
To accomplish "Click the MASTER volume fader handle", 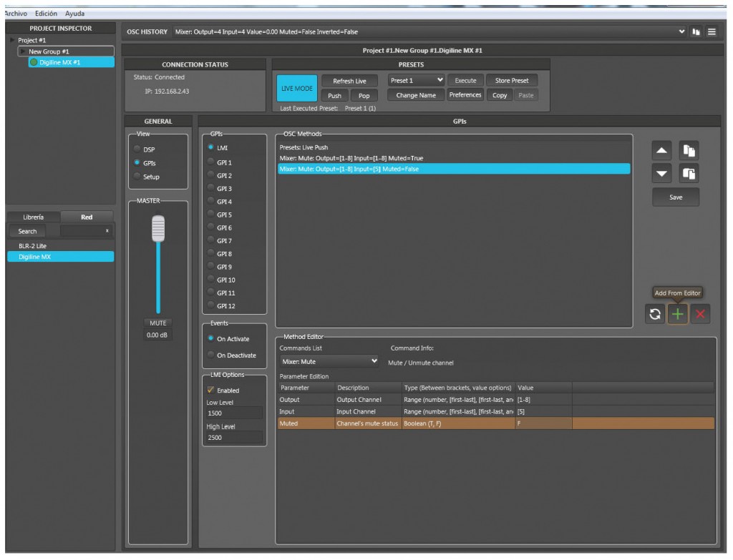I will point(158,229).
